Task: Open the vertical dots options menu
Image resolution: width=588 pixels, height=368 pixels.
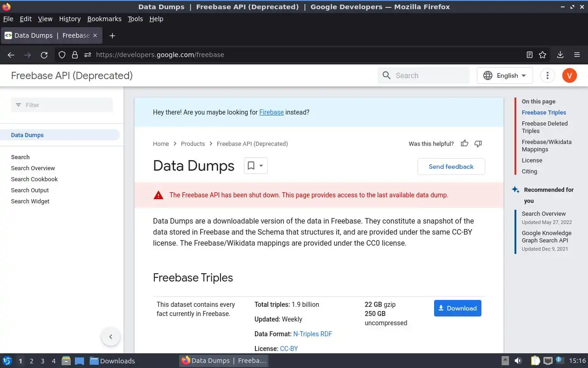Action: pos(547,75)
